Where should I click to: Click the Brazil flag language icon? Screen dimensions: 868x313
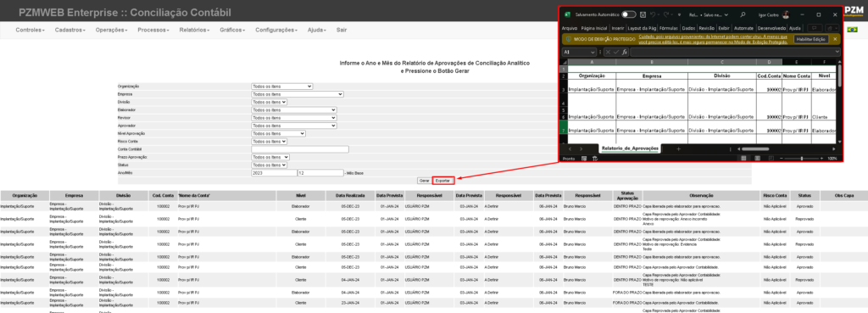[852, 29]
